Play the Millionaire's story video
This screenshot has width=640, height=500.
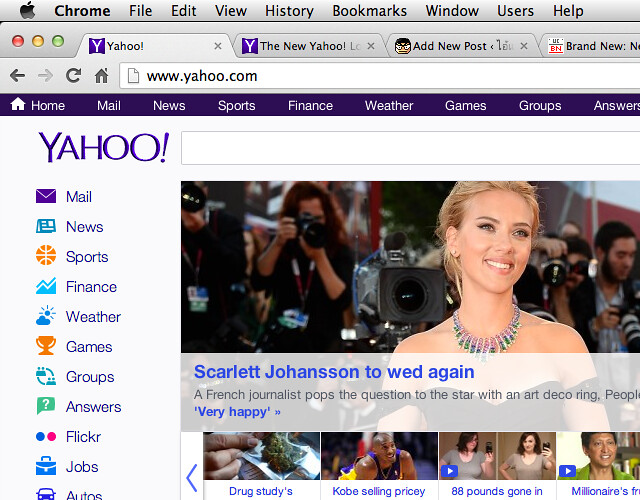click(567, 471)
